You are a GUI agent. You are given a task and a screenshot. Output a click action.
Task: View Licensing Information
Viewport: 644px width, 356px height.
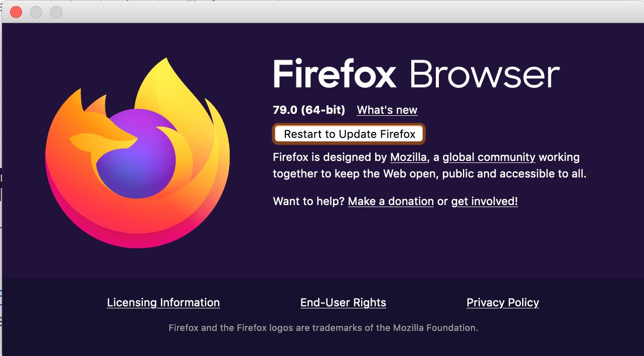(x=164, y=302)
